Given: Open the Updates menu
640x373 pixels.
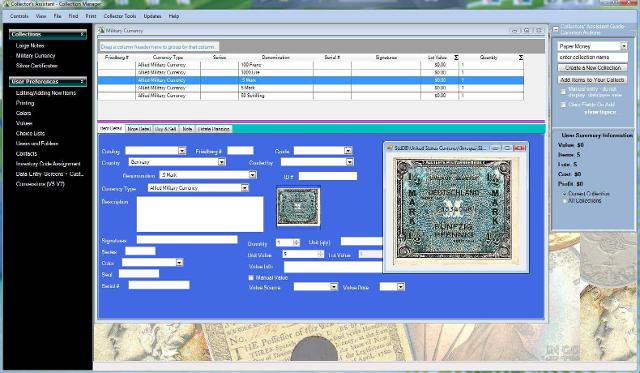Looking at the screenshot, I should [152, 16].
